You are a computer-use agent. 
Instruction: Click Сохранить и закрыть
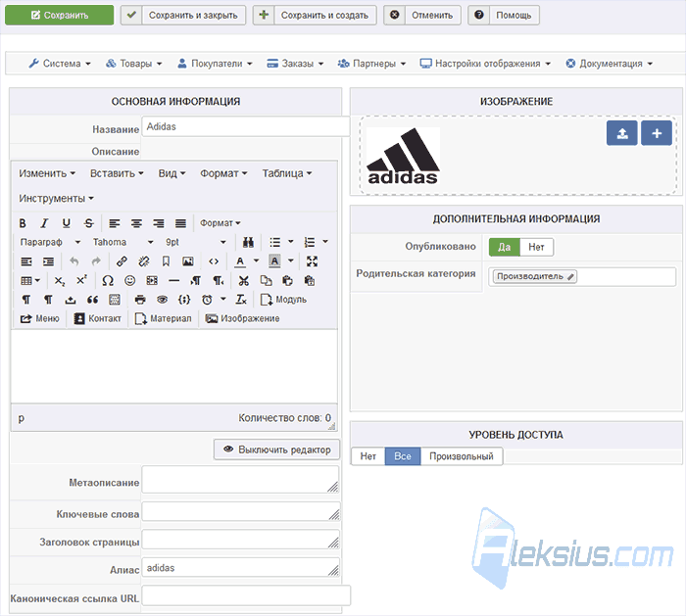tap(183, 16)
